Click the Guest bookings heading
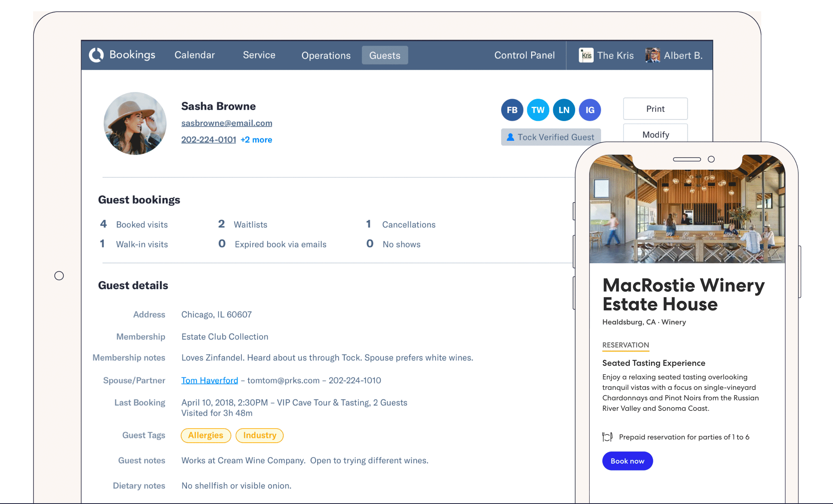 point(139,200)
